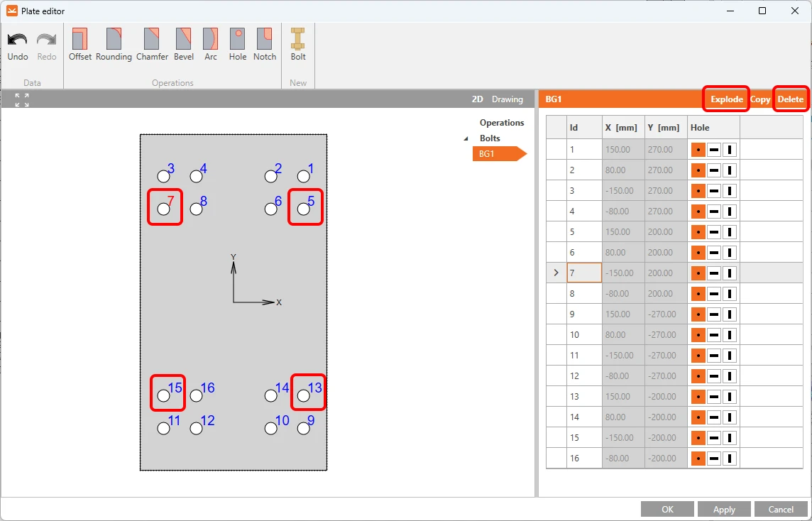Select bolt hole 16 in the drawing
812x521 pixels.
pos(197,395)
